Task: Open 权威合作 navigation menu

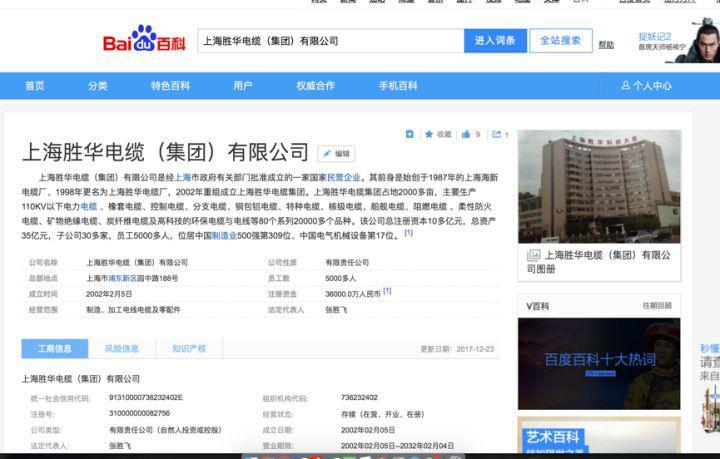Action: click(x=315, y=86)
